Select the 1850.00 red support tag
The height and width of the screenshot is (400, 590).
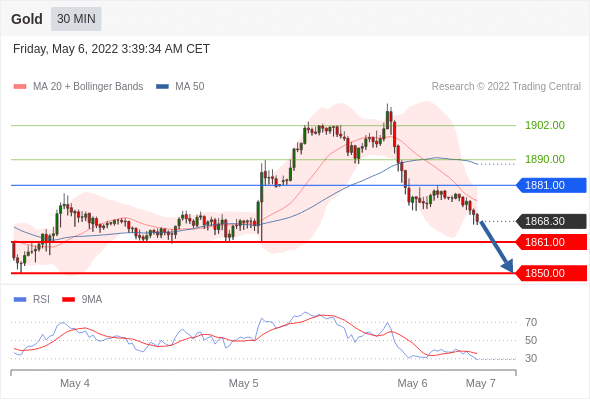551,273
